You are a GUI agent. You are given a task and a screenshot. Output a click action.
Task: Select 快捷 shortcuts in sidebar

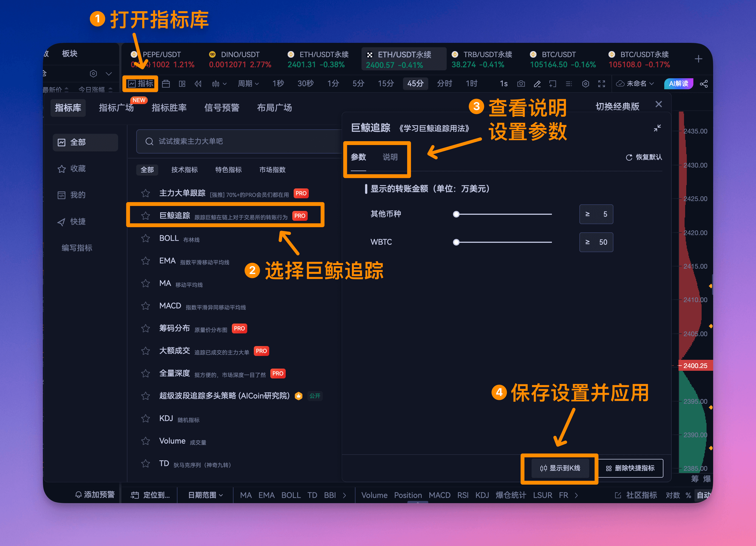(x=71, y=222)
